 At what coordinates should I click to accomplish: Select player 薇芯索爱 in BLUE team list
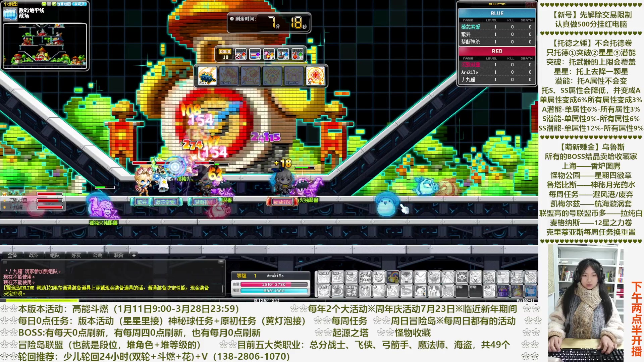(497, 27)
